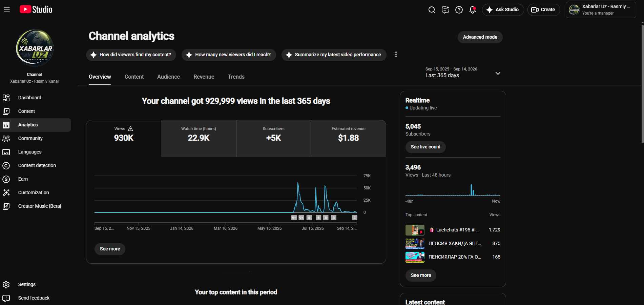The width and height of the screenshot is (644, 305).
Task: Open Community in the sidebar
Action: (36, 138)
